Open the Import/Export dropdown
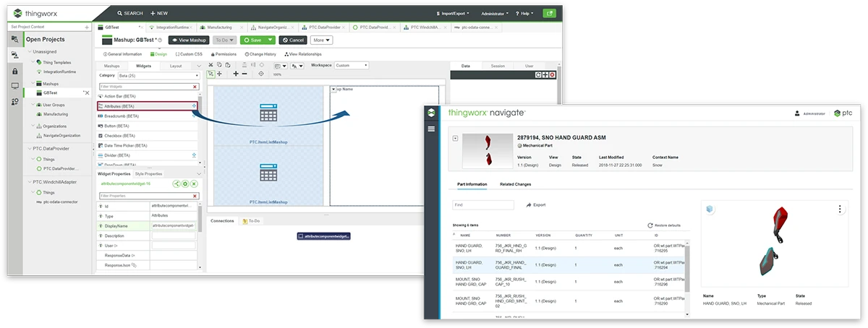 point(454,13)
